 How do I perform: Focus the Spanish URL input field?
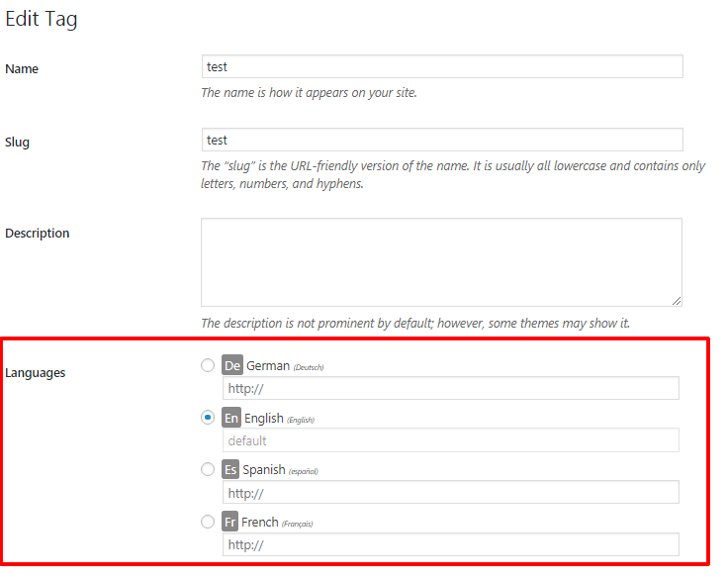(x=451, y=493)
